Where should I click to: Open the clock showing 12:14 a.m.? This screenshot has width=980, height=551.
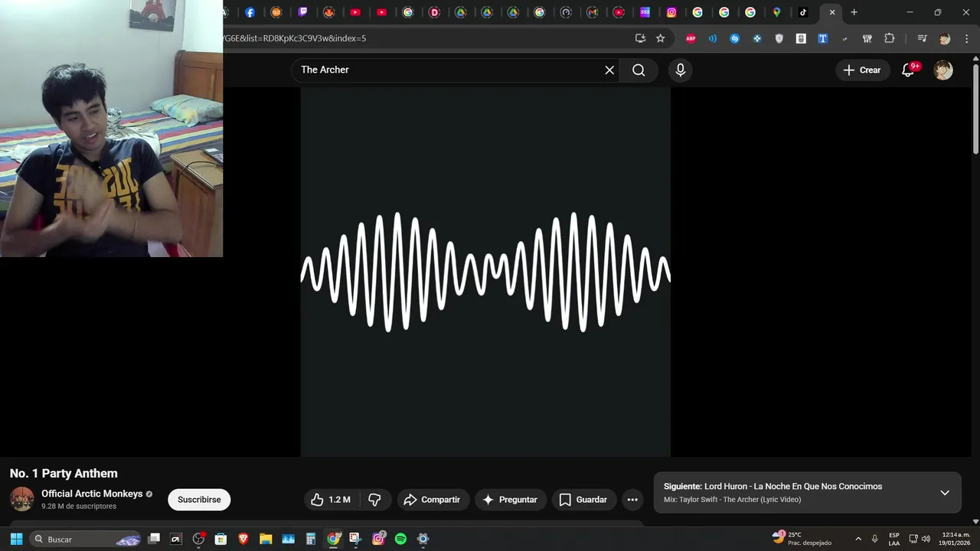[956, 539]
